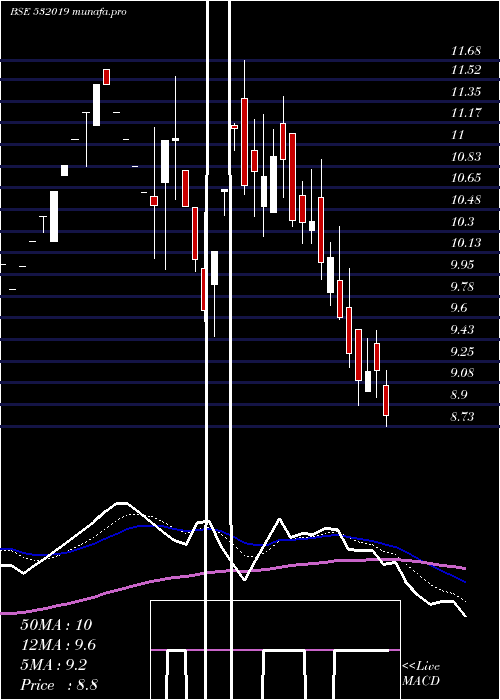The height and width of the screenshot is (700, 500).
Task: Click the last red candlestick near 8.9
Action: tap(386, 400)
